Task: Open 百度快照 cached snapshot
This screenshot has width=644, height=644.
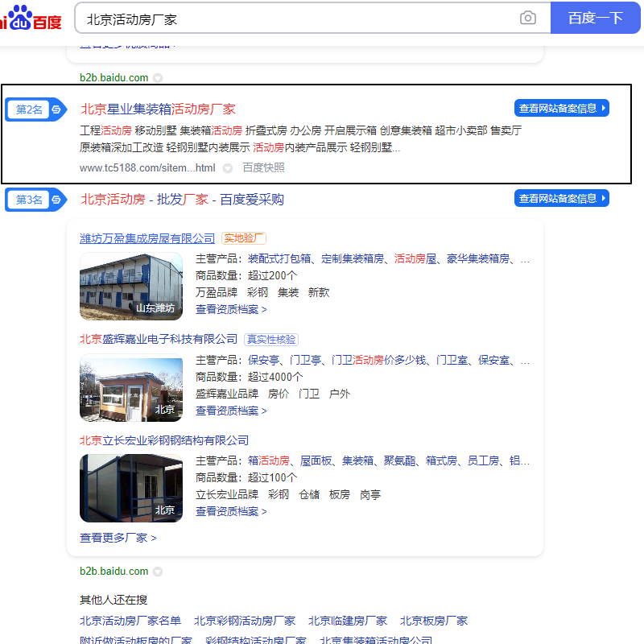Action: click(x=264, y=167)
